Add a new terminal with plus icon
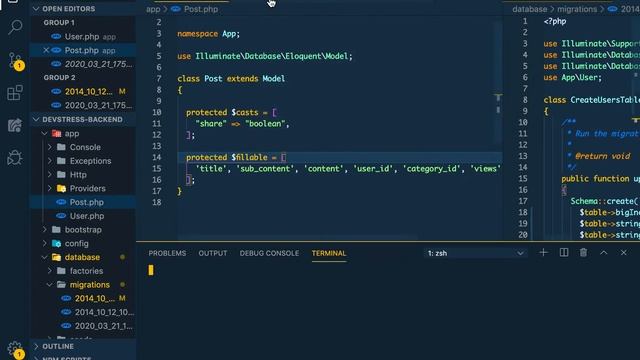This screenshot has height=360, width=640. pyautogui.click(x=543, y=253)
